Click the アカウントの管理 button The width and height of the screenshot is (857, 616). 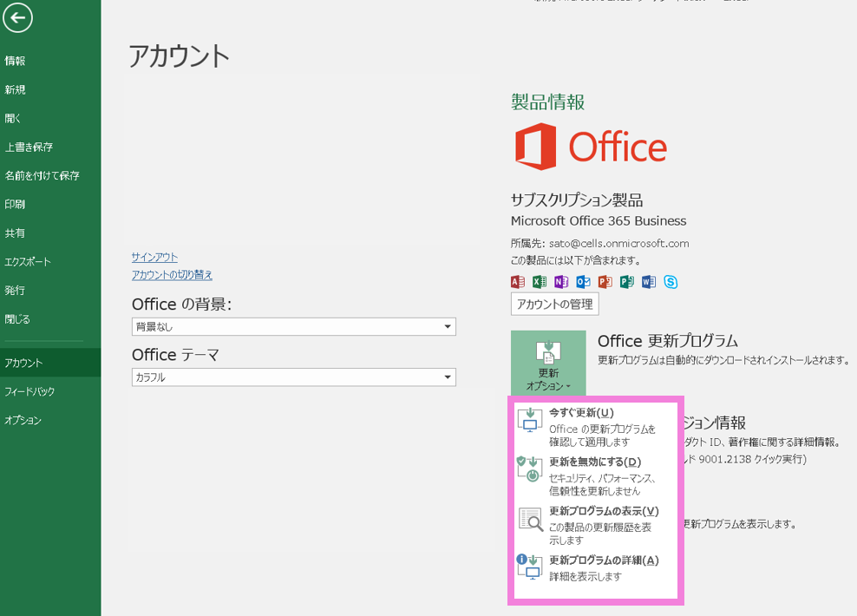[554, 304]
